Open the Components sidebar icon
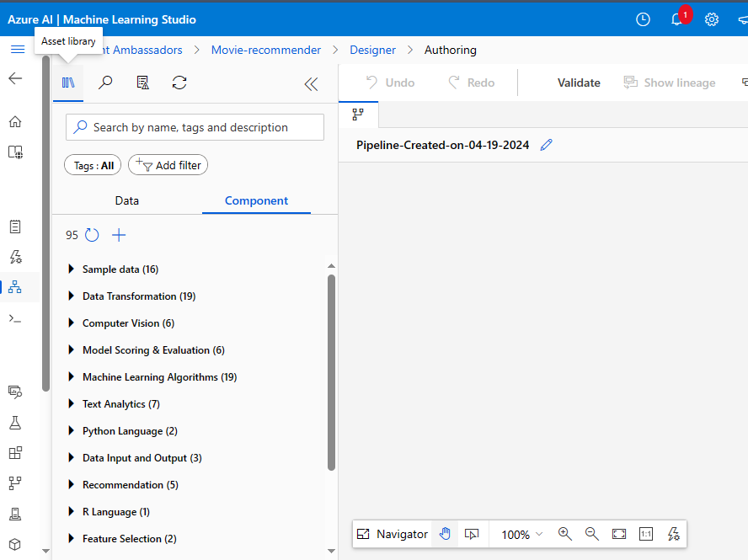The width and height of the screenshot is (748, 560). click(x=15, y=453)
